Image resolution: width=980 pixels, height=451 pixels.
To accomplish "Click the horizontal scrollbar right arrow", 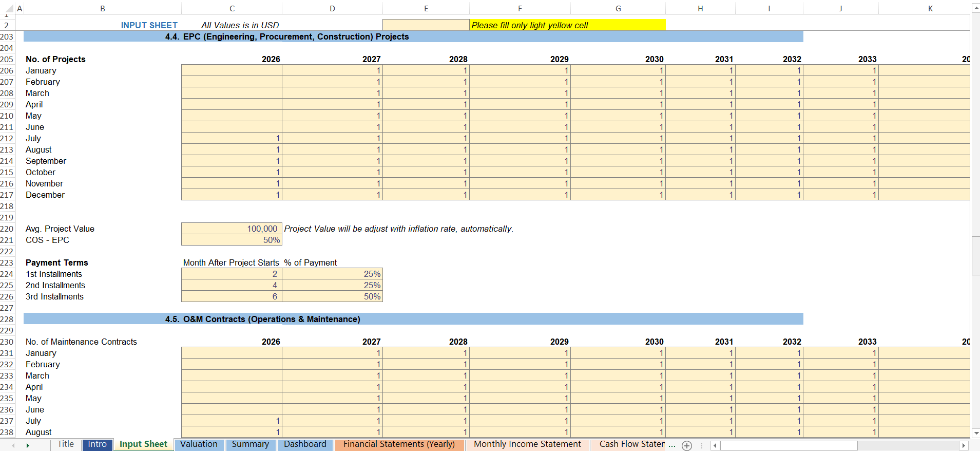I will pos(964,445).
